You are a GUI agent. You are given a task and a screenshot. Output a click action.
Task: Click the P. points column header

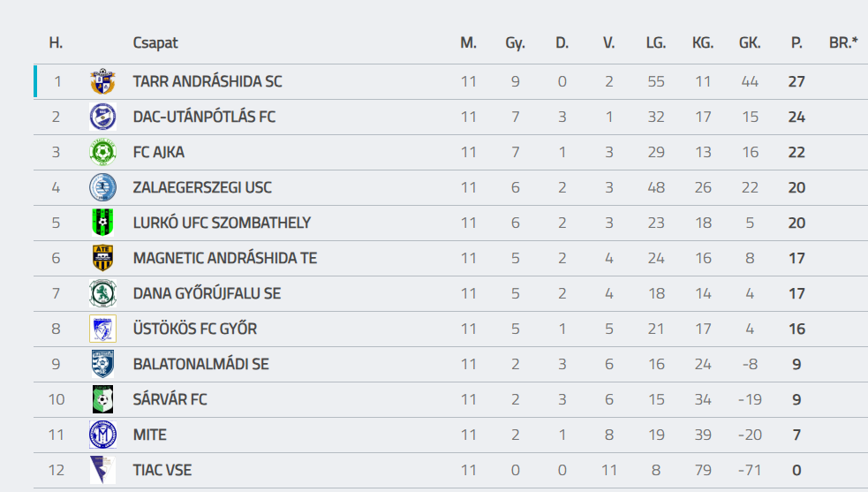(x=796, y=42)
